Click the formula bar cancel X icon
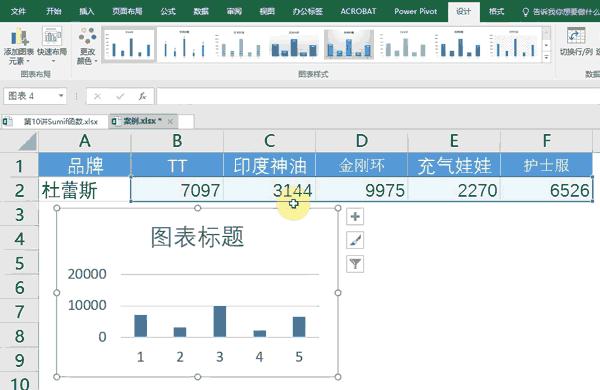The height and width of the screenshot is (390, 600). [98, 96]
